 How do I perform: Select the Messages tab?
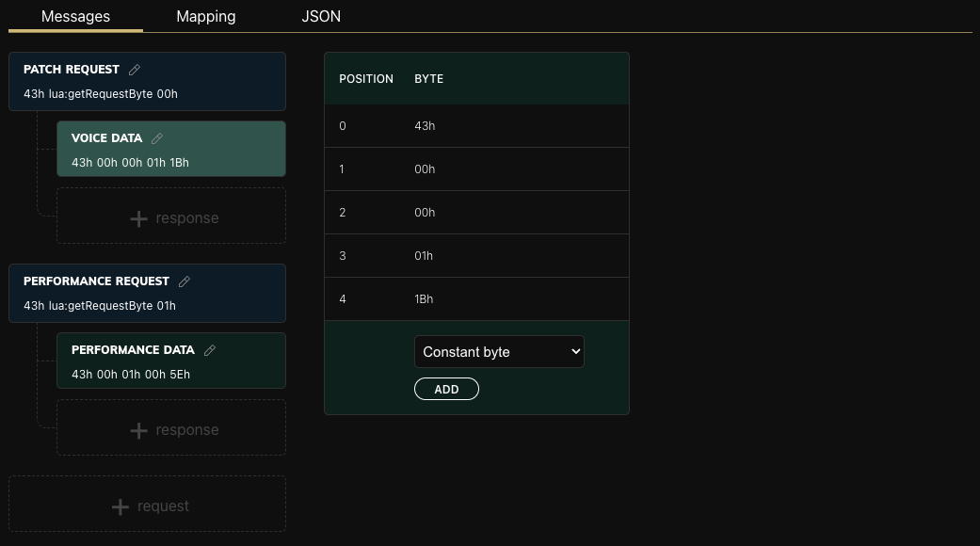pos(74,16)
